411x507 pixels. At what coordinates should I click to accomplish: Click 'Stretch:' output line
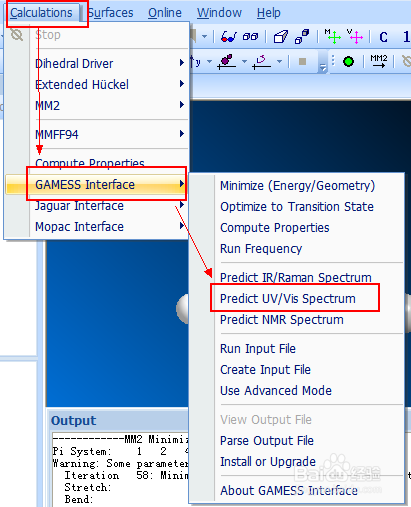coord(88,487)
